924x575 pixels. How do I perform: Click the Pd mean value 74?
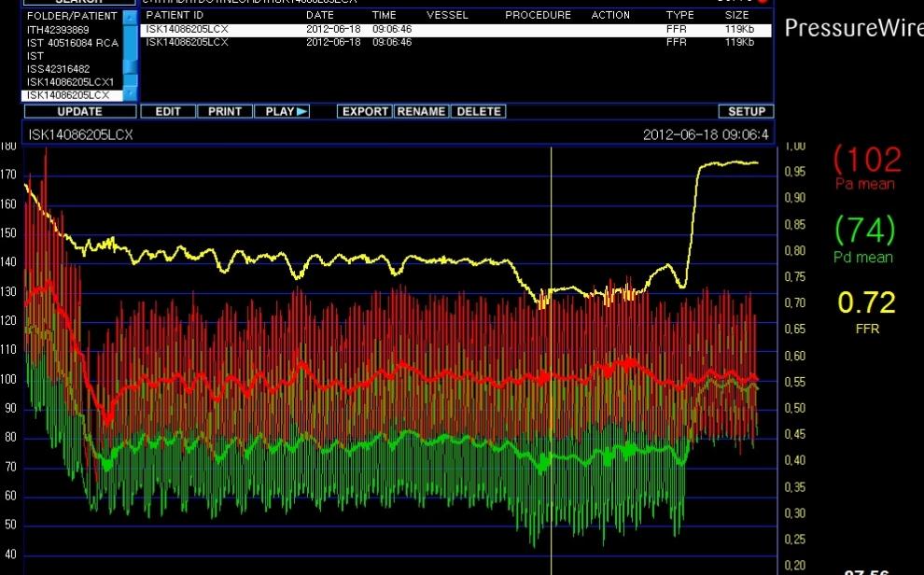pos(865,230)
